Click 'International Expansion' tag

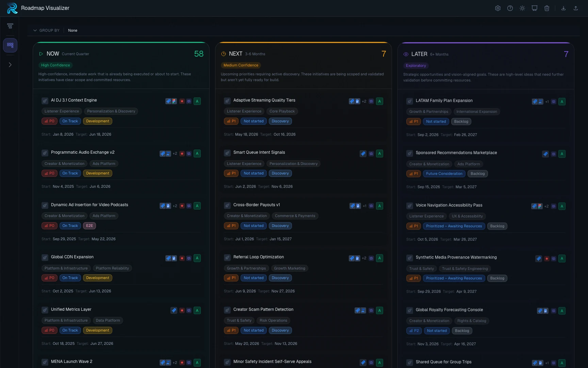476,111
